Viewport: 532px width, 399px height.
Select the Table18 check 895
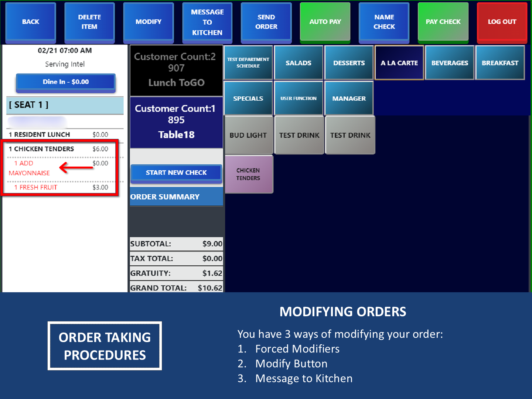176,122
